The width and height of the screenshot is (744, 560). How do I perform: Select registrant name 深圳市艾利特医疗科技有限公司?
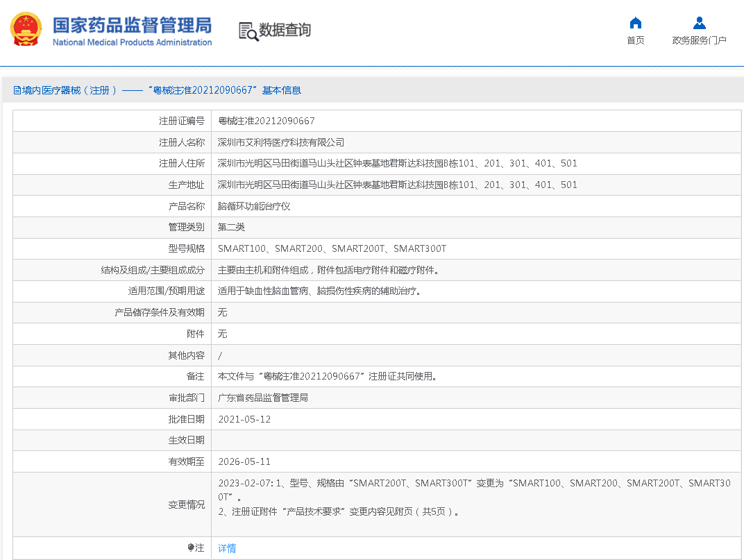(x=281, y=142)
